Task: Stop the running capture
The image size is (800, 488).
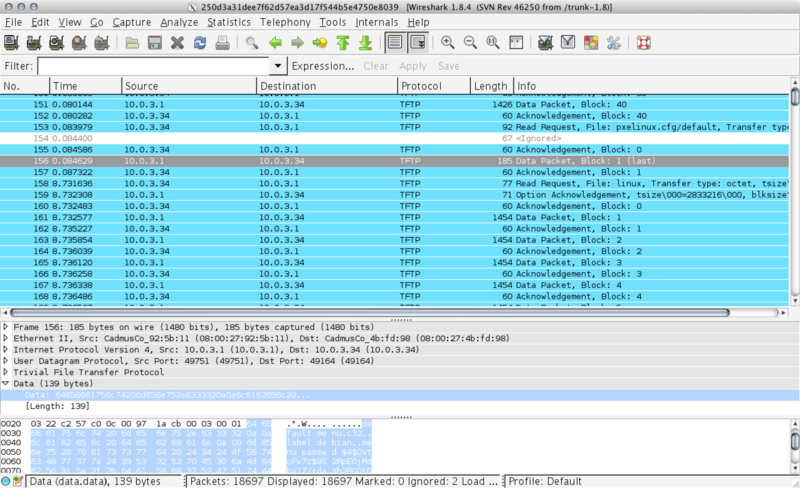Action: click(x=79, y=43)
